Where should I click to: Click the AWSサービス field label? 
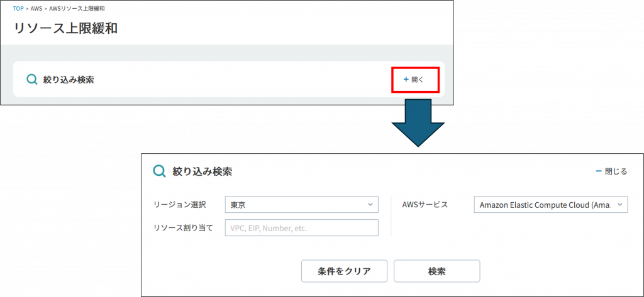point(425,205)
